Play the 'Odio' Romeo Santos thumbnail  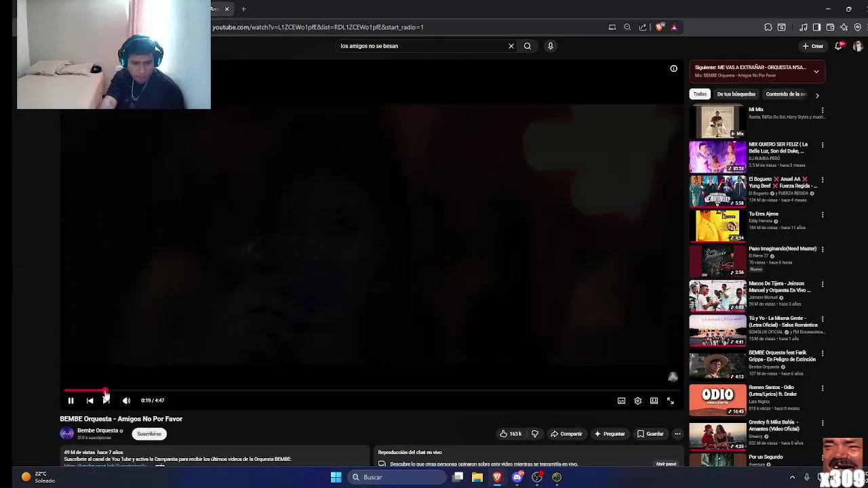[717, 400]
